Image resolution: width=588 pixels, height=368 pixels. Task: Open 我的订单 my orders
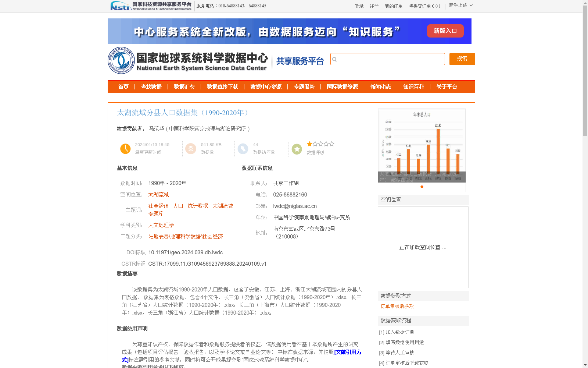(x=394, y=6)
